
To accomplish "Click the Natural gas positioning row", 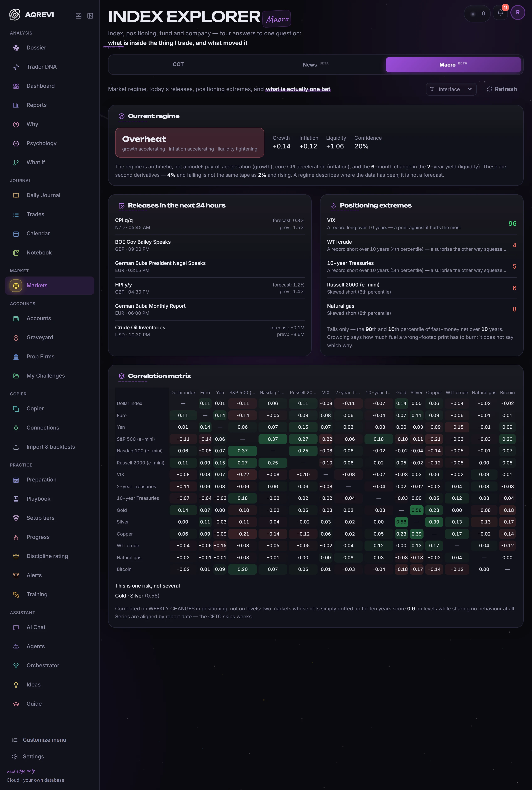I will pos(421,310).
